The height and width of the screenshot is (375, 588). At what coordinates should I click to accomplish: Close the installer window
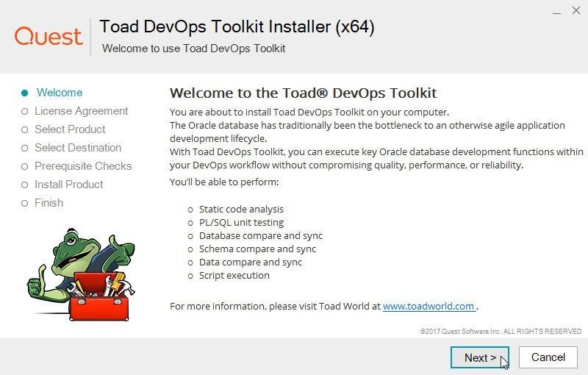(x=576, y=10)
